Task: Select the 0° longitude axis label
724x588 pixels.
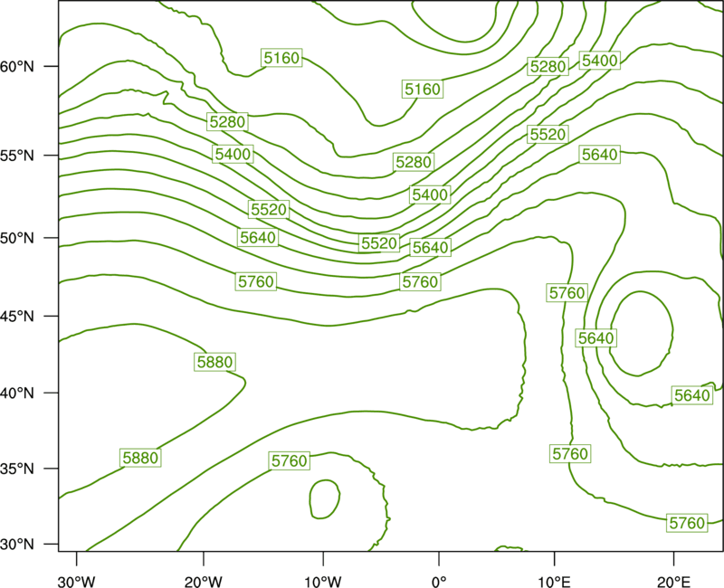Action: tap(439, 582)
